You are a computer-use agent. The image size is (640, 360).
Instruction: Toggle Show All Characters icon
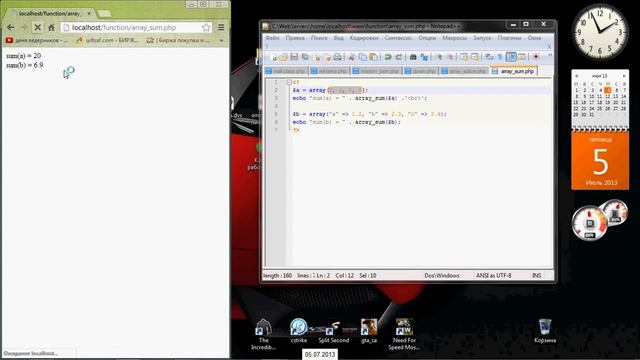500,57
